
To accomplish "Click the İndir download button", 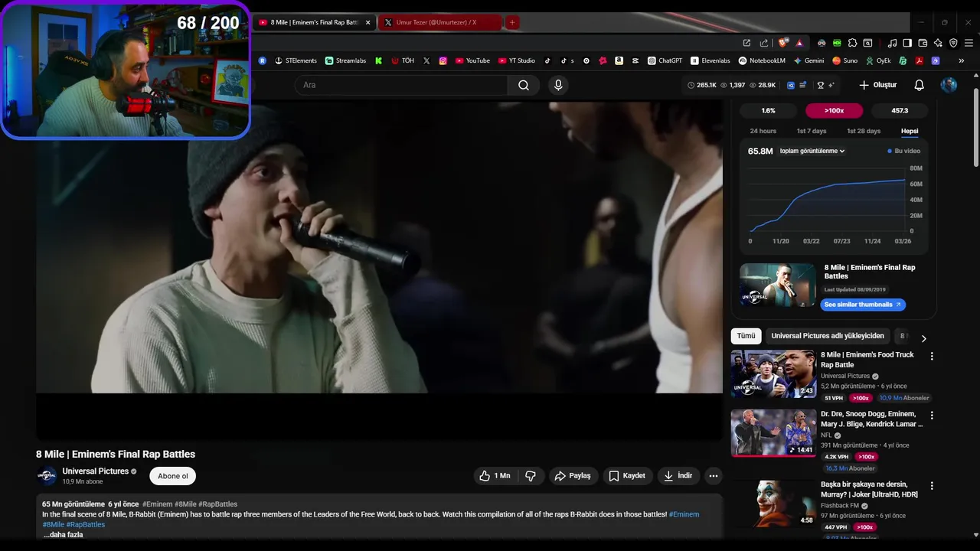I will pos(678,476).
